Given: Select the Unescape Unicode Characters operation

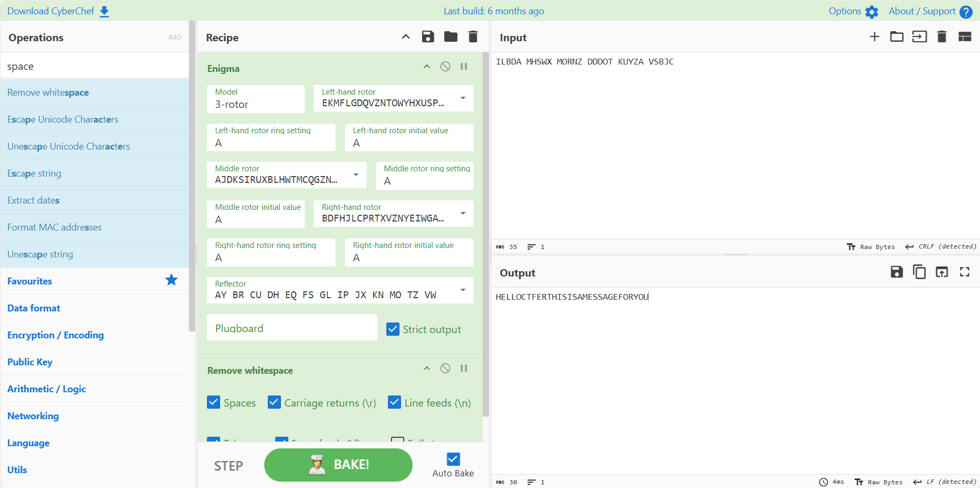Looking at the screenshot, I should point(95,146).
